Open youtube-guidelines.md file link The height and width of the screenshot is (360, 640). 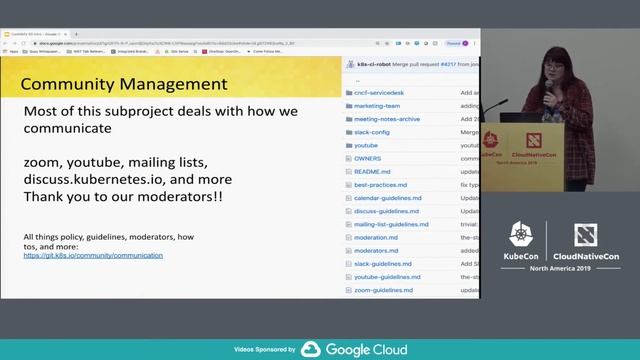pos(387,277)
